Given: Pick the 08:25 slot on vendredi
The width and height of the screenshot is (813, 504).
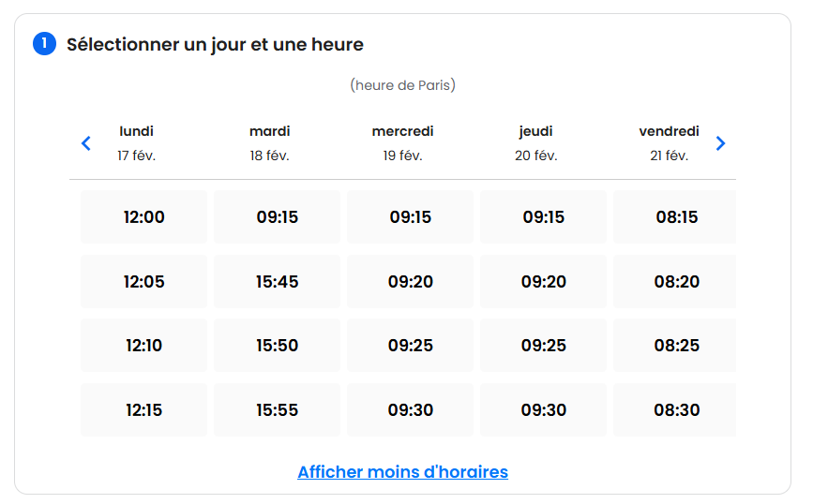Looking at the screenshot, I should click(x=674, y=345).
